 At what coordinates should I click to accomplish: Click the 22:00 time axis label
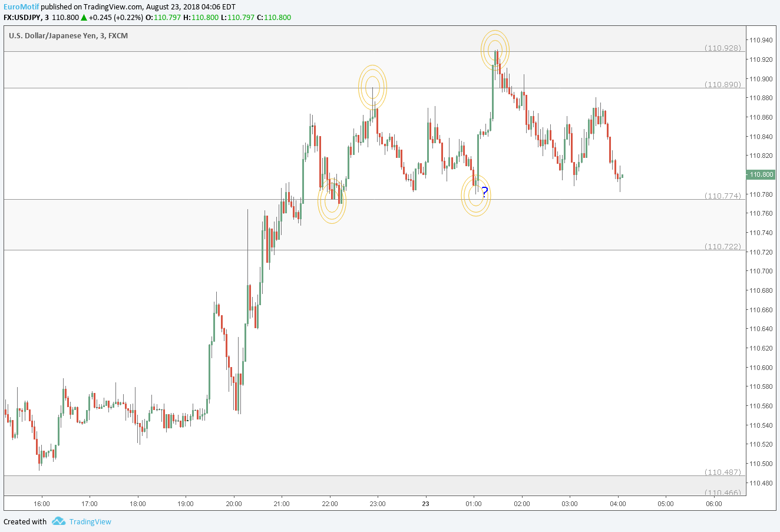330,504
